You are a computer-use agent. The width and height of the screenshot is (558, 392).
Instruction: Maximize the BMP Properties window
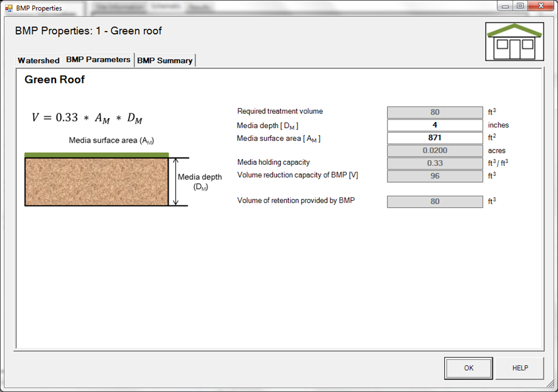click(x=520, y=6)
